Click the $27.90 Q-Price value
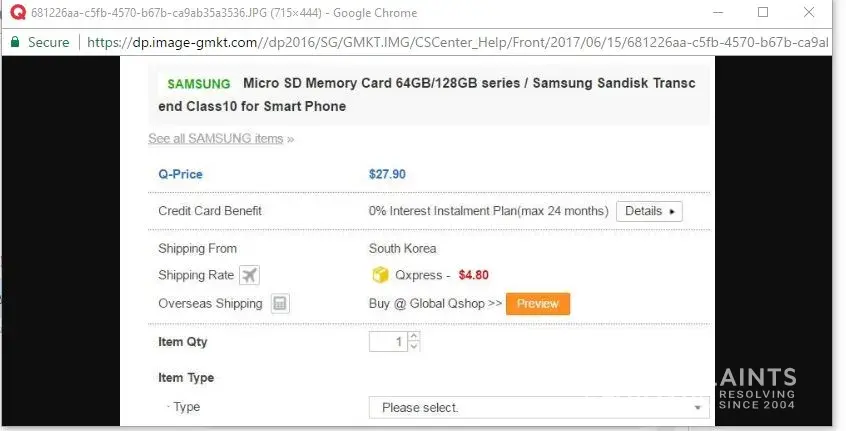The height and width of the screenshot is (431, 846). [x=387, y=174]
